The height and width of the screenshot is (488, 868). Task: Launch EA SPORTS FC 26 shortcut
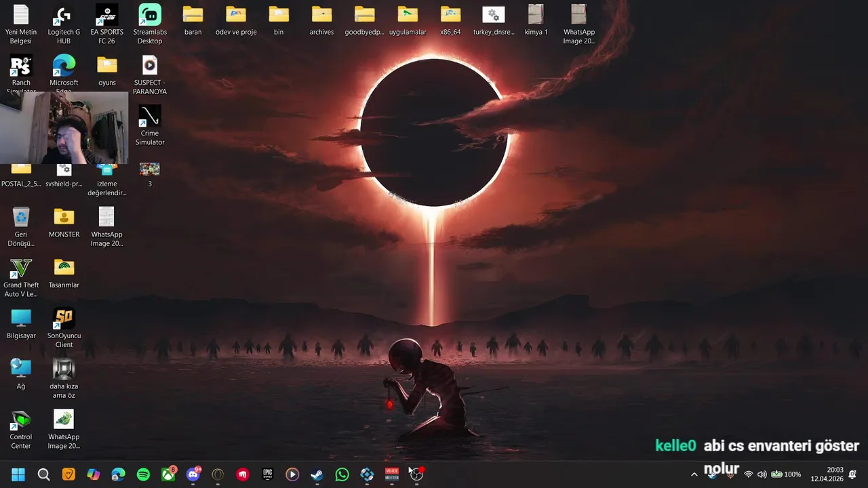tap(106, 24)
